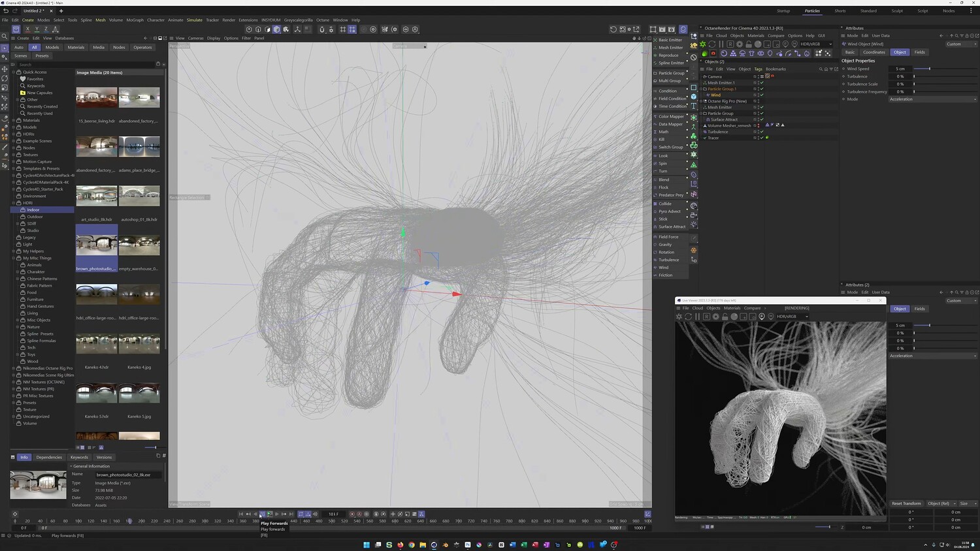980x551 pixels.
Task: Collapse the Particle Group.1 hierarchy
Action: pos(702,89)
